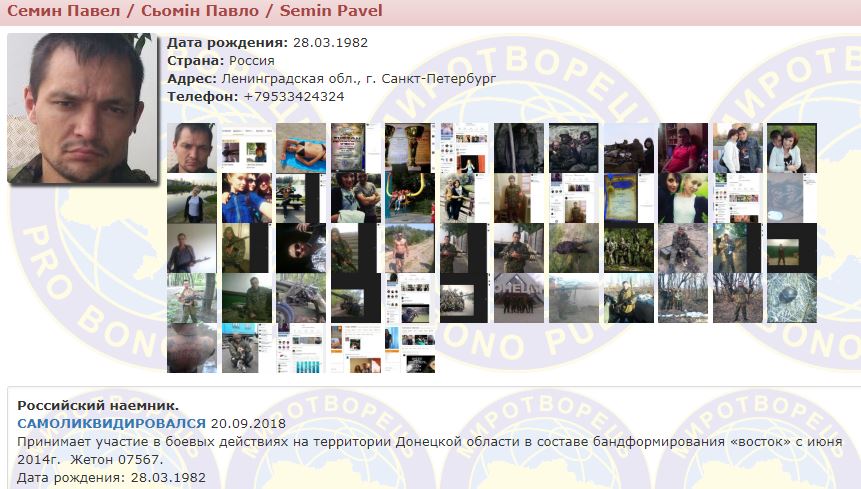
Task: Select the Дата рождения 28.03.1982 line near the top
Action: pos(267,43)
